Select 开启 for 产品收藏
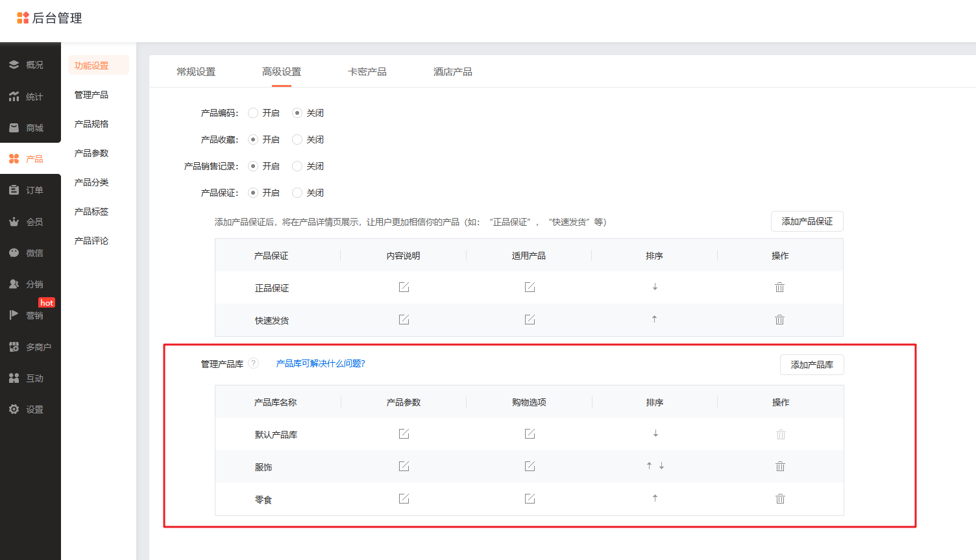The image size is (976, 560). [253, 140]
